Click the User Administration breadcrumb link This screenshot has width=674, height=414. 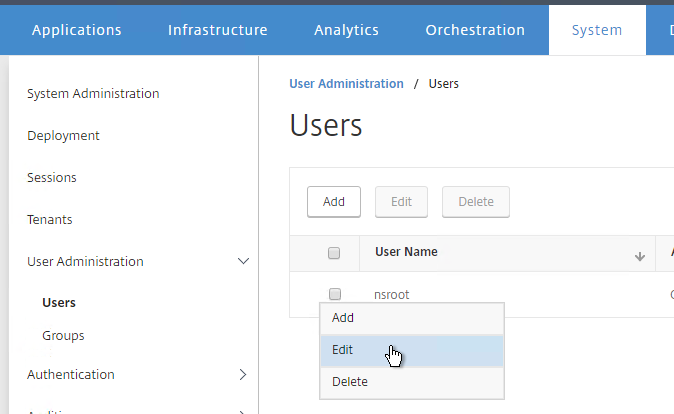pos(346,83)
